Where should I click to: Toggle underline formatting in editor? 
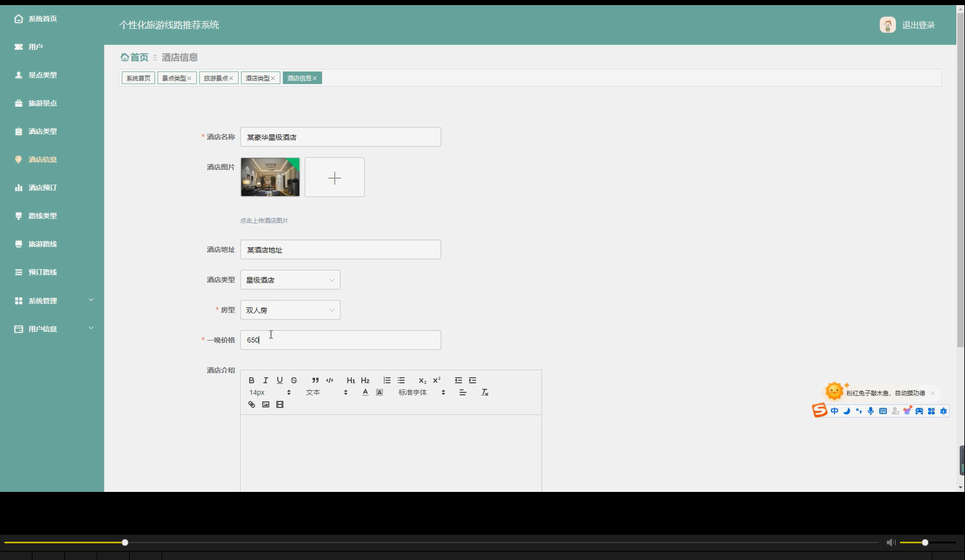click(279, 381)
